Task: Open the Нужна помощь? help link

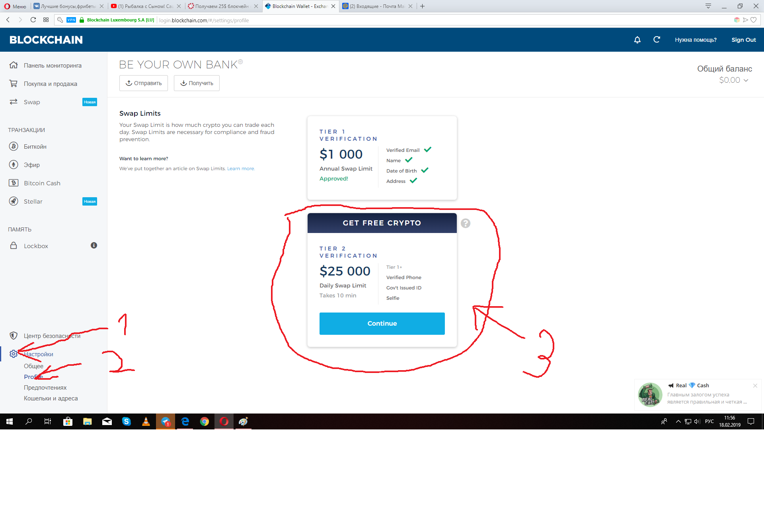Action: click(x=696, y=40)
